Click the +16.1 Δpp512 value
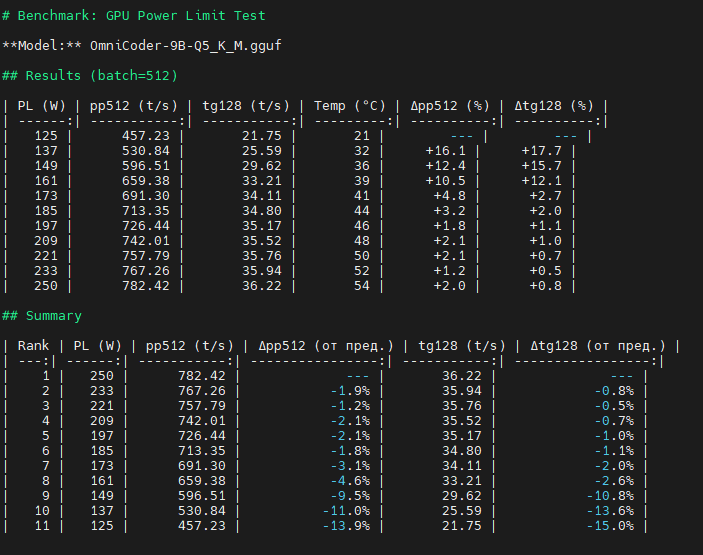Viewport: 703px width, 555px height. pyautogui.click(x=446, y=151)
